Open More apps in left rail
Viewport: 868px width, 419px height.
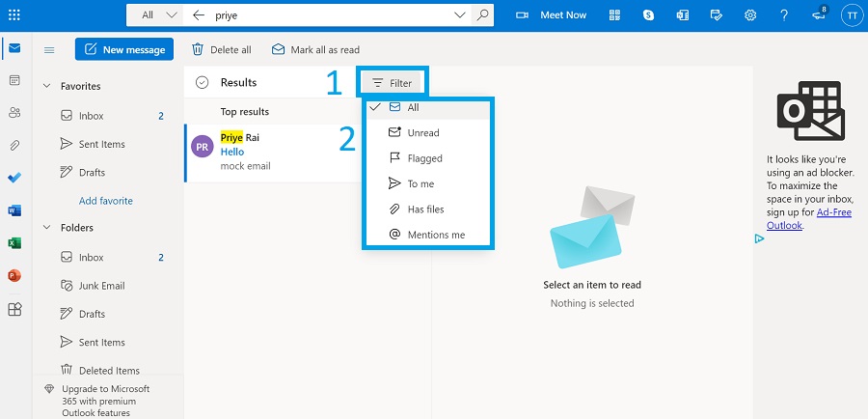(x=14, y=309)
